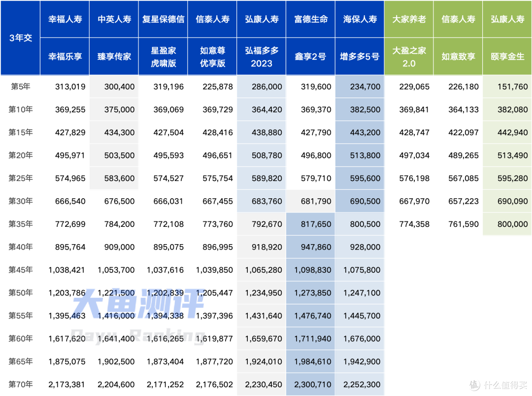532x396 pixels.
Task: Click the 第5年 row label
Action: pyautogui.click(x=21, y=87)
